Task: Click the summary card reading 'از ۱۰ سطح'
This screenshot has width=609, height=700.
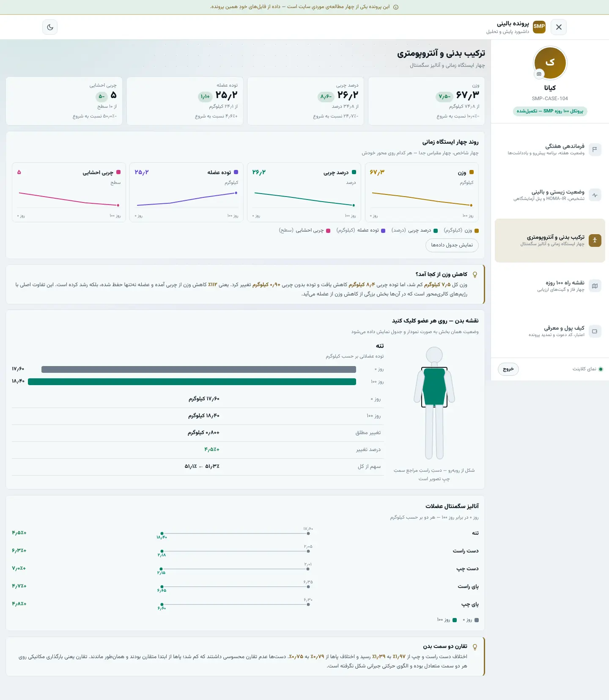Action: pos(64,101)
